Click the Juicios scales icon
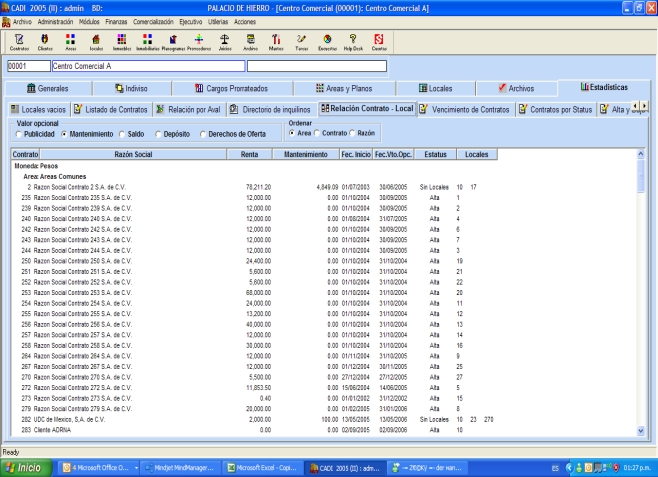Image resolution: width=658 pixels, height=477 pixels. point(225,40)
